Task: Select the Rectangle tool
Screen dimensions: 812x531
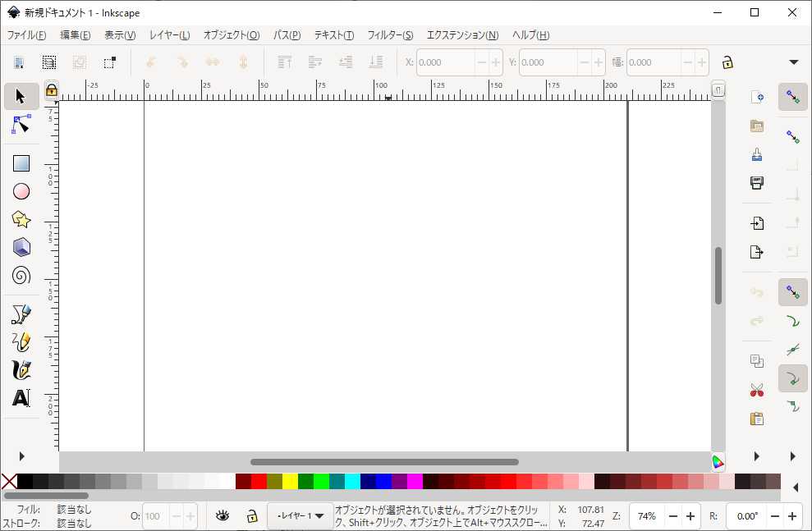Action: [x=20, y=163]
